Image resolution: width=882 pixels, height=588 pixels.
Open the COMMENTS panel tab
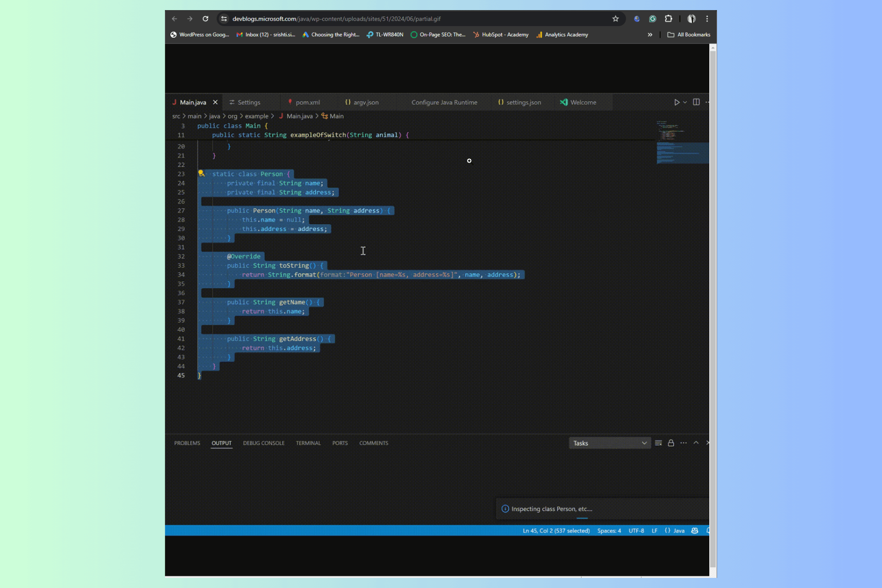point(373,443)
